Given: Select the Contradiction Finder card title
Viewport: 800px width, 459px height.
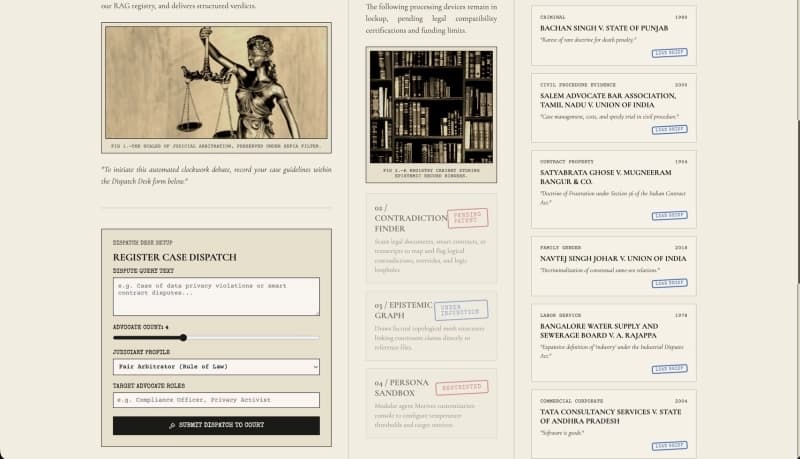Looking at the screenshot, I should click(411, 218).
